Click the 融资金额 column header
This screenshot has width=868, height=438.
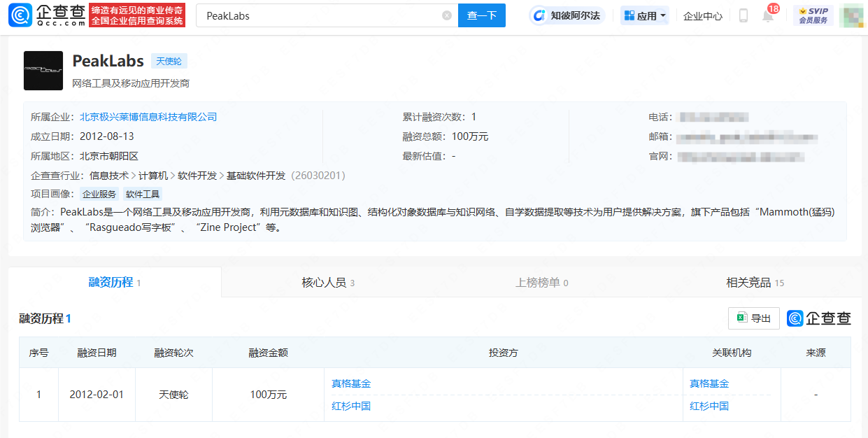pos(269,353)
